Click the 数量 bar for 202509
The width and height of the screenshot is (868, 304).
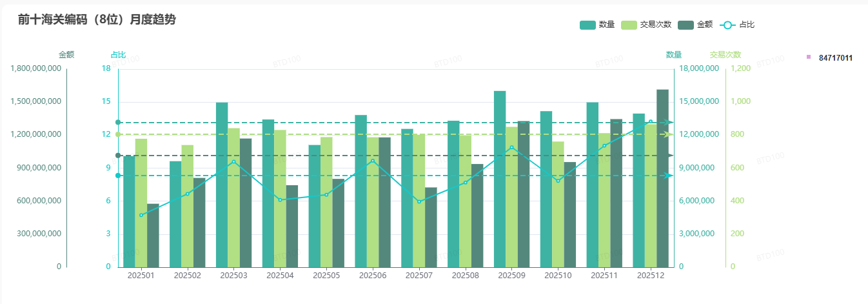tap(500, 179)
